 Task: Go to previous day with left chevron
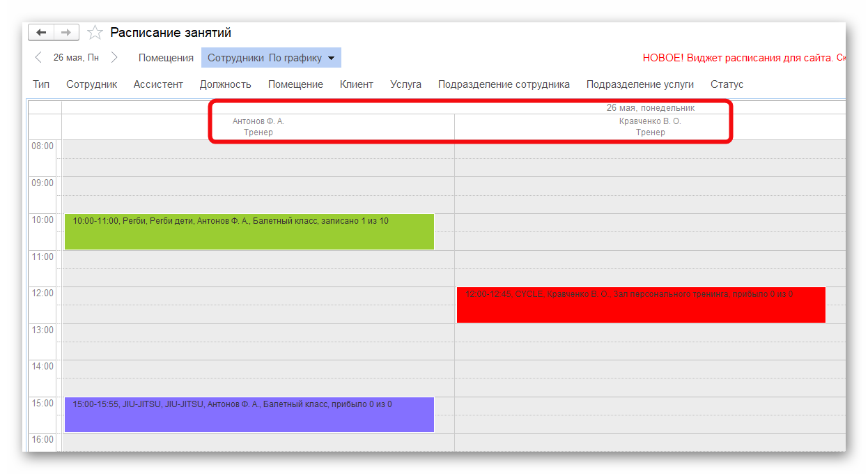point(38,58)
